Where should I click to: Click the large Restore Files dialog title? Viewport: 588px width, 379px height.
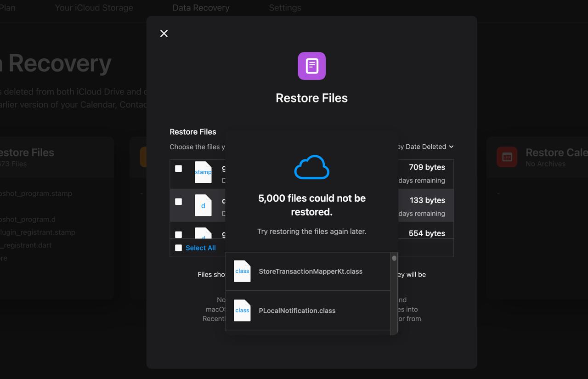click(312, 98)
